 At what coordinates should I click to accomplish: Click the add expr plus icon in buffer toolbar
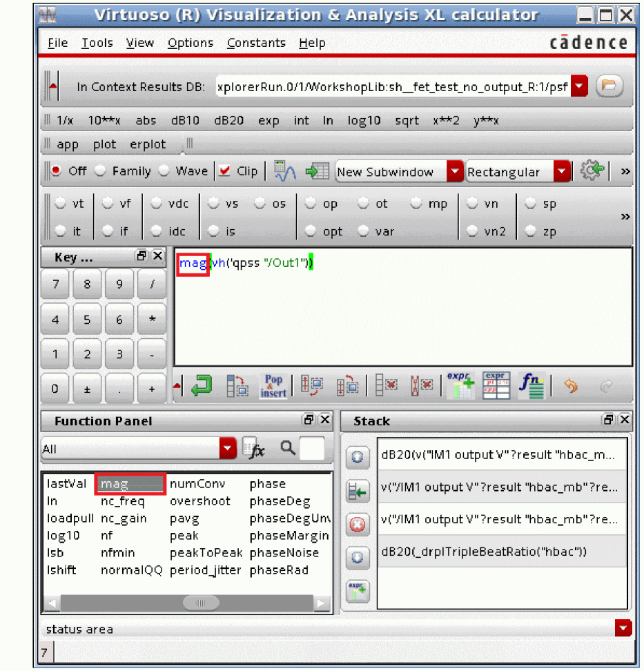tap(460, 386)
